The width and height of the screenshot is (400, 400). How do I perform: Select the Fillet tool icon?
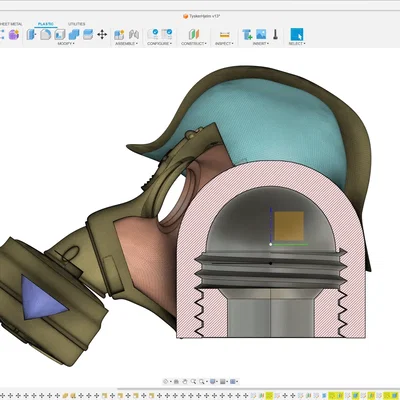[45, 34]
